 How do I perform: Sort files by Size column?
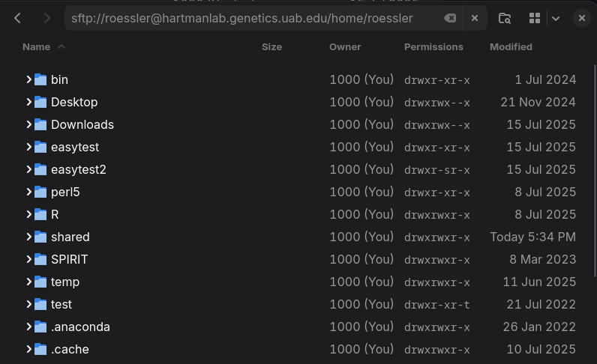pos(271,46)
